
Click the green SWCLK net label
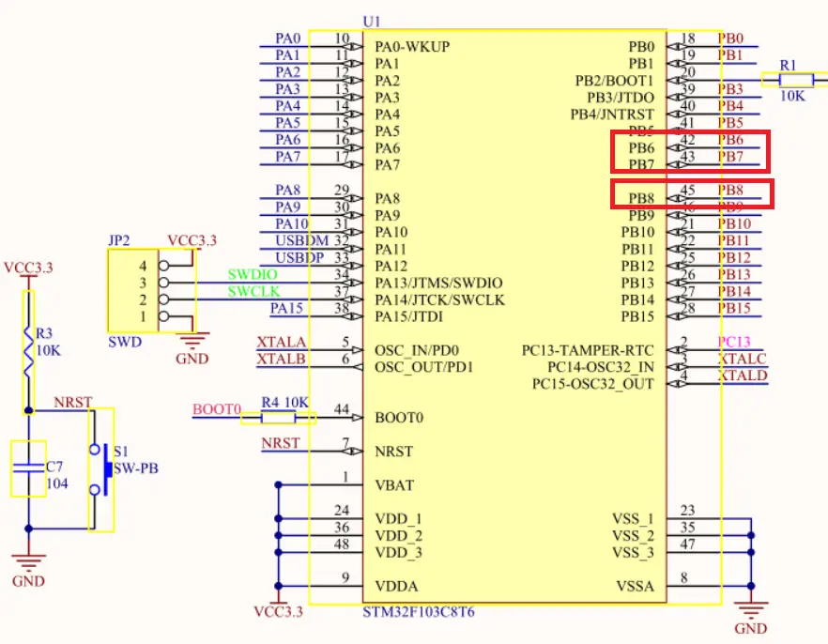click(253, 291)
